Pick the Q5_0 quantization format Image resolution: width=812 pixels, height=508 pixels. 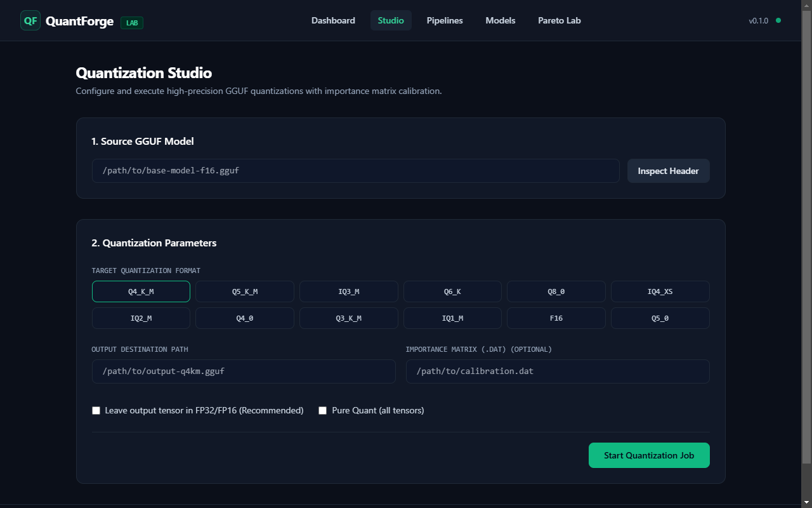click(660, 318)
